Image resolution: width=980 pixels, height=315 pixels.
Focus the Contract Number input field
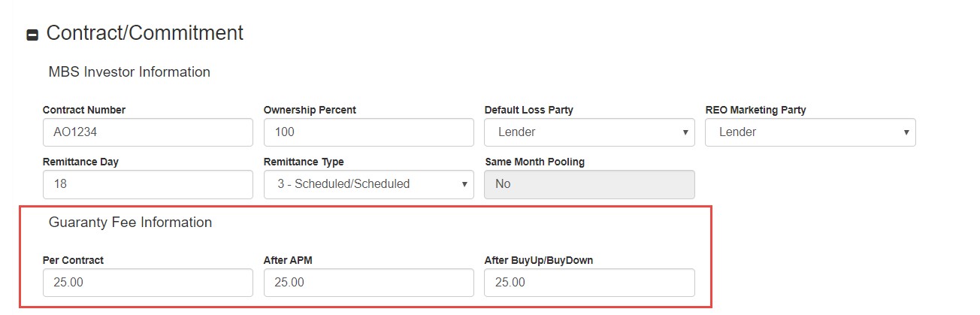click(147, 132)
